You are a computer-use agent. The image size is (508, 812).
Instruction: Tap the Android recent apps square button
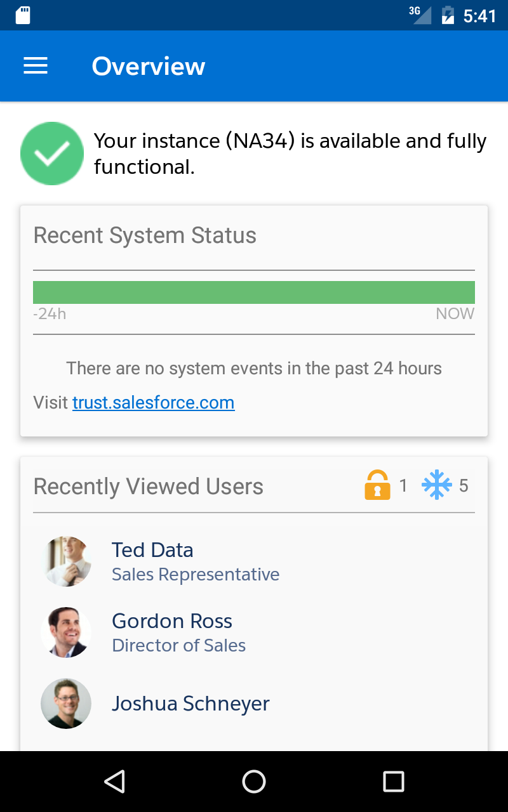[x=394, y=782]
